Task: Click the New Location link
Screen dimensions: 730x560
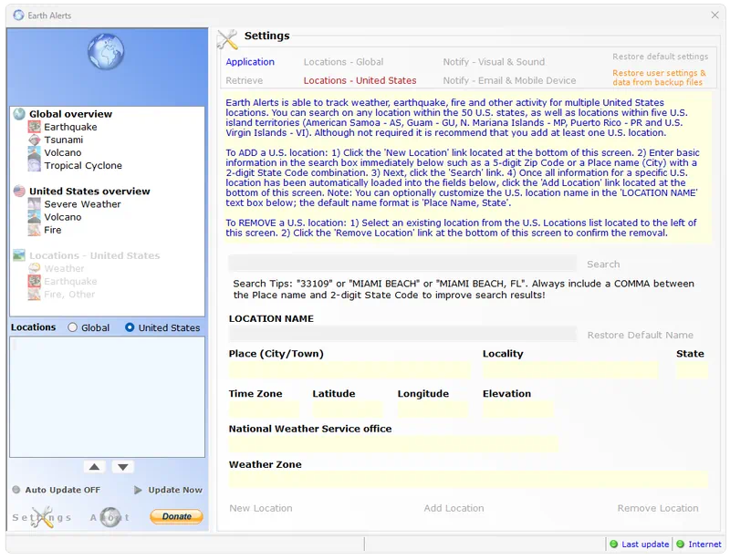Action: point(261,508)
